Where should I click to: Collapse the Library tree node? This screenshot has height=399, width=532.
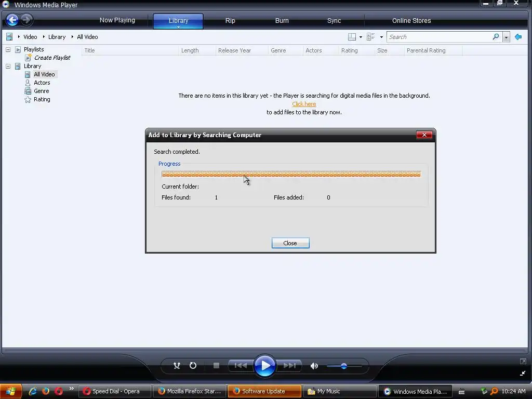pos(8,66)
